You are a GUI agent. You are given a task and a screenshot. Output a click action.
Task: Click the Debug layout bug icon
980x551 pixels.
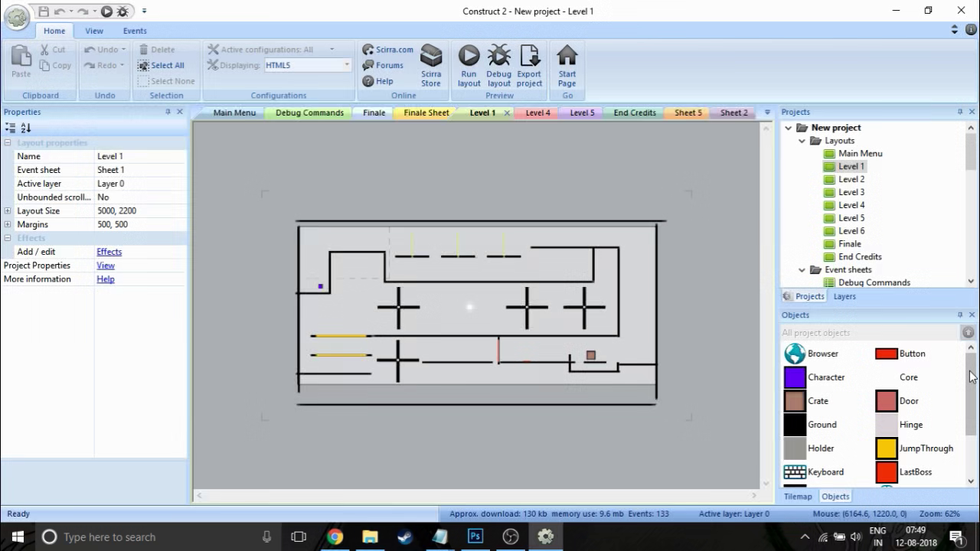tap(499, 66)
